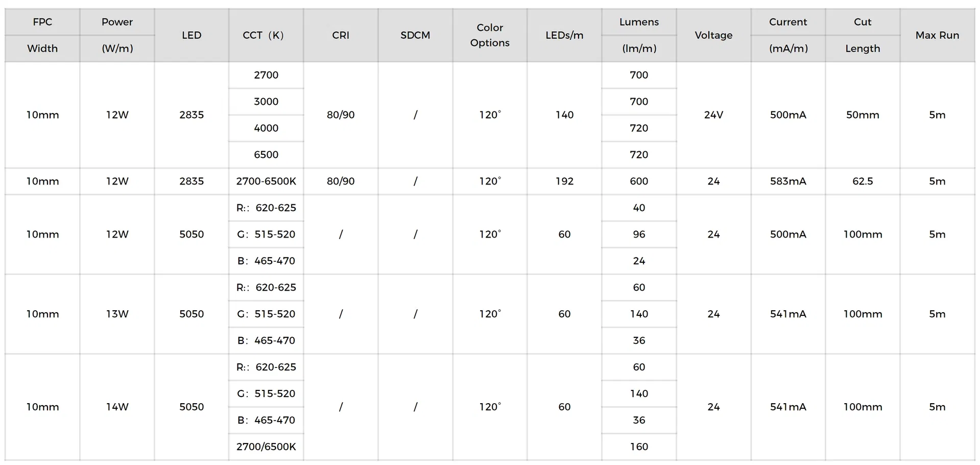980x465 pixels.
Task: Click the 600 lumens value
Action: click(639, 181)
